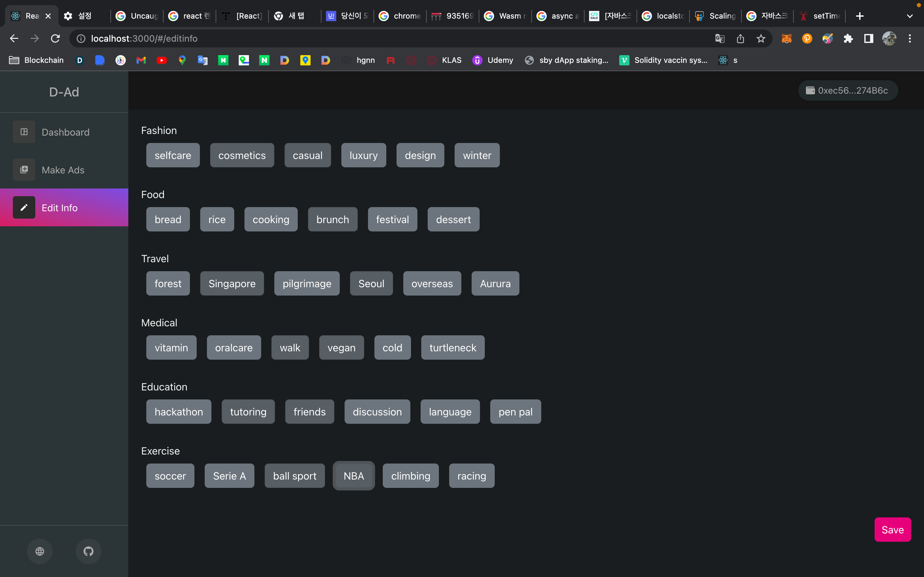The height and width of the screenshot is (577, 924).
Task: Click the globe icon in the sidebar footer
Action: click(x=40, y=551)
